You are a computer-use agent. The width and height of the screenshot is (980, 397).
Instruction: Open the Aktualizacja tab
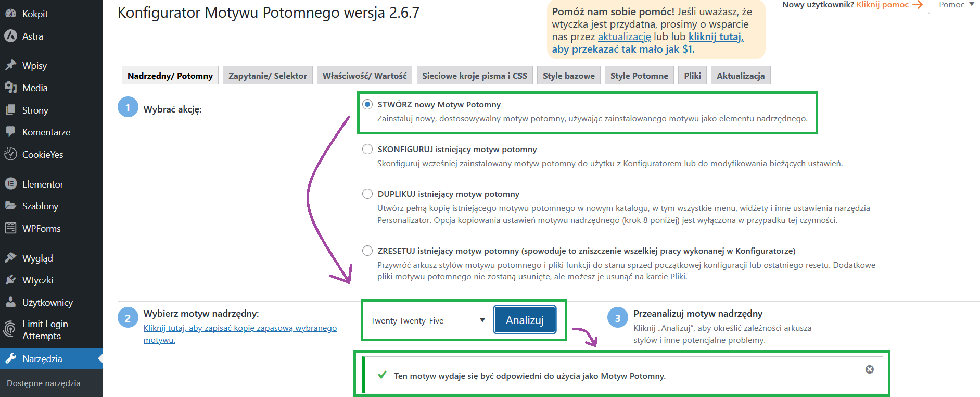(x=741, y=76)
